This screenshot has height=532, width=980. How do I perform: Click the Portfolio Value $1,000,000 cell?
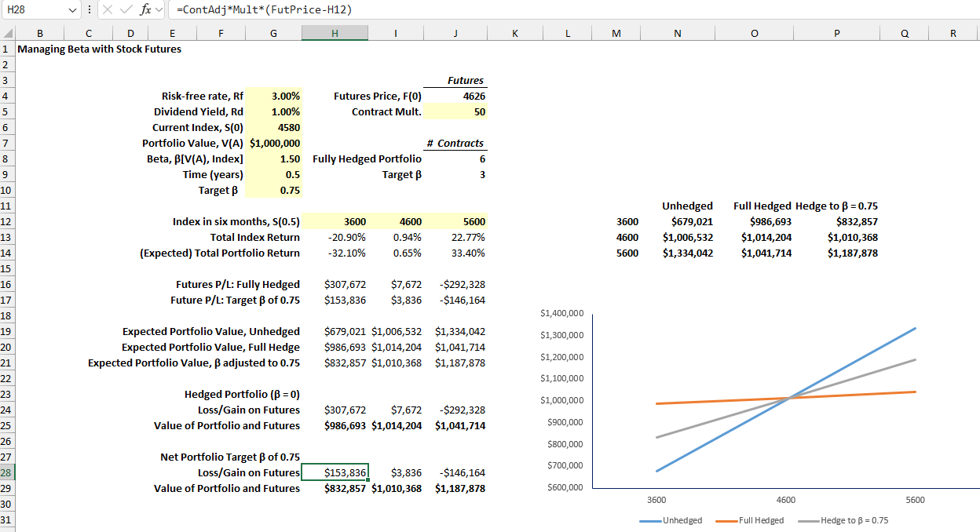(273, 143)
